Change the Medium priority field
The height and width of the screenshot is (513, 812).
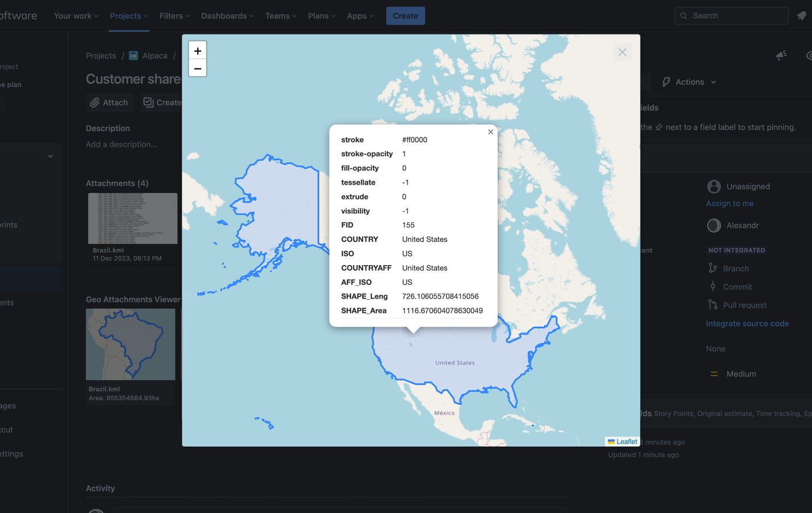[741, 374]
